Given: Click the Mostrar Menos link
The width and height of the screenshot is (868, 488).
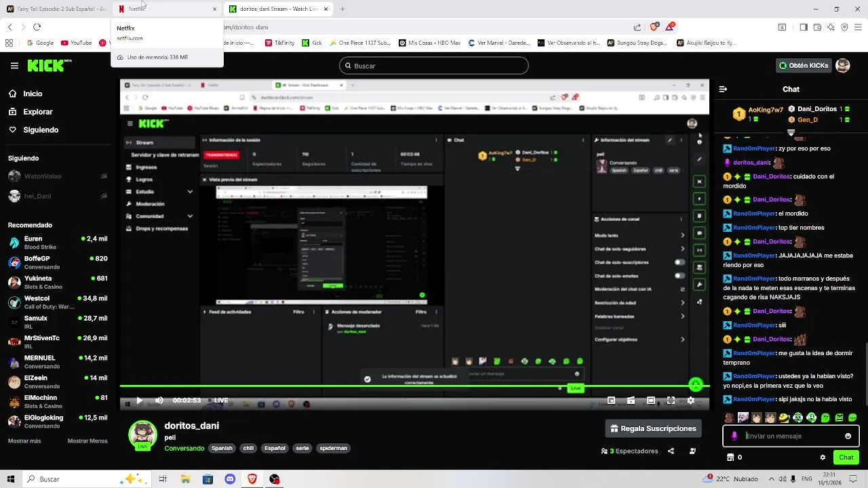Looking at the screenshot, I should click(87, 441).
